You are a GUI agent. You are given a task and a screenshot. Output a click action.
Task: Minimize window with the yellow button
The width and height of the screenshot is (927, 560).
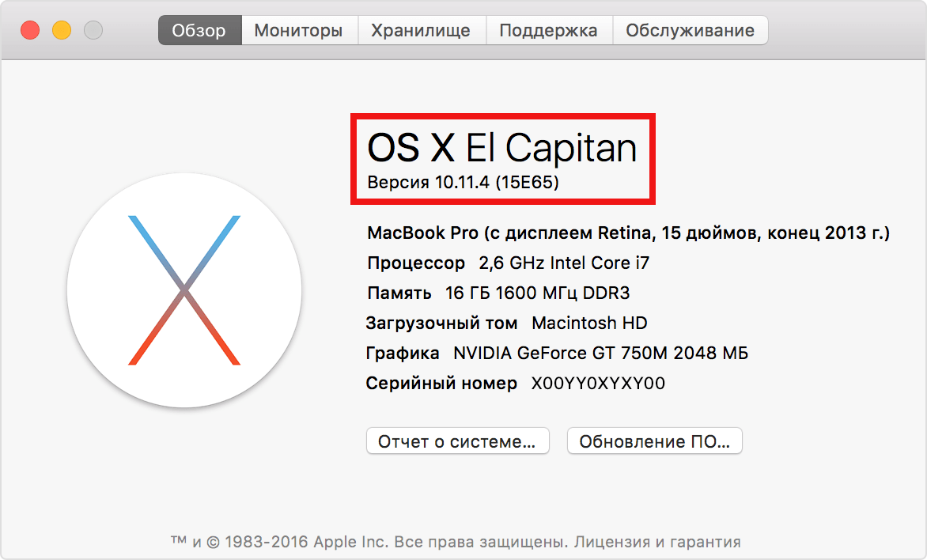(x=62, y=31)
